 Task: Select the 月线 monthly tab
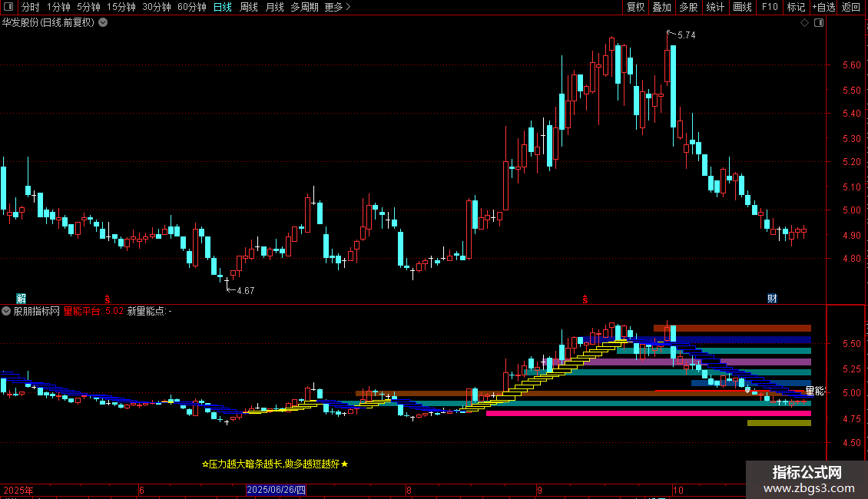(x=274, y=7)
